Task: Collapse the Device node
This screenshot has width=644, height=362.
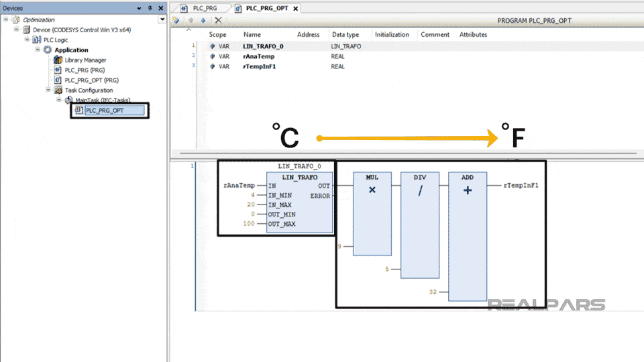Action: pos(16,29)
